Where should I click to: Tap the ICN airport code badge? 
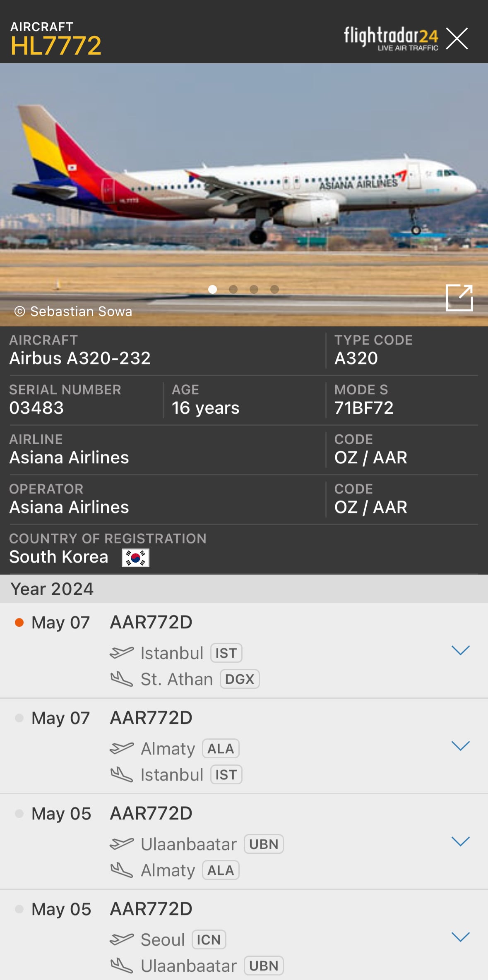coord(209,939)
